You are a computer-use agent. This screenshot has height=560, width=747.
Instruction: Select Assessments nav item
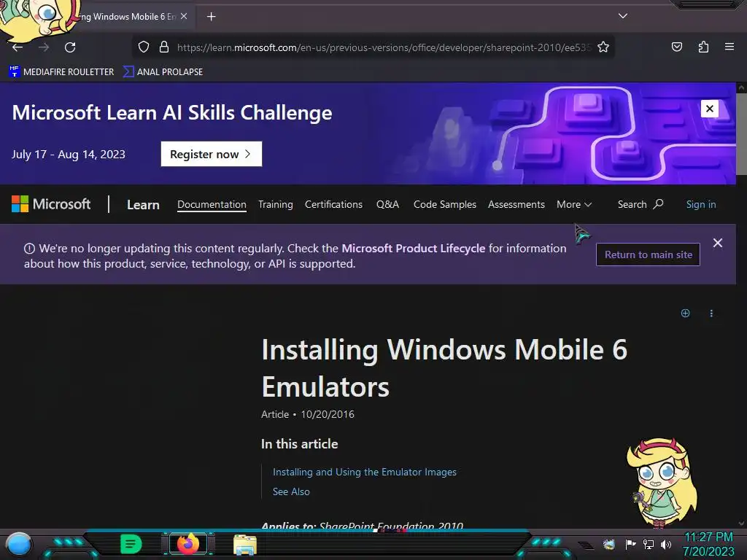[x=516, y=204]
